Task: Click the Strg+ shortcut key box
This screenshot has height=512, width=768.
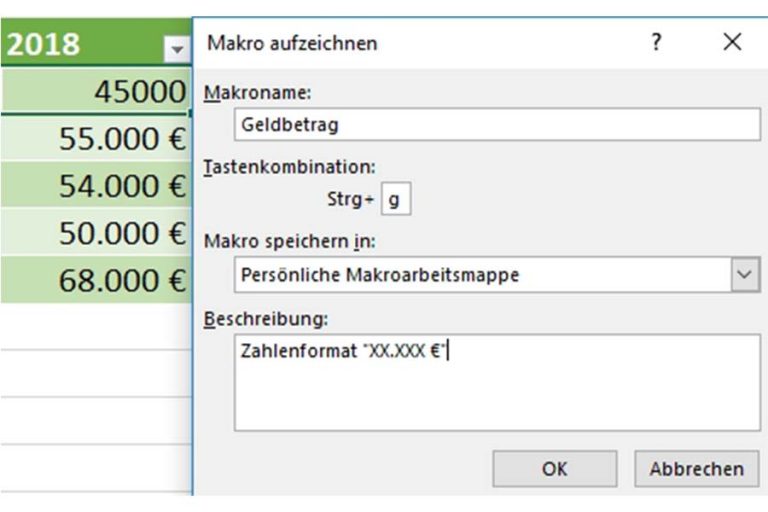Action: click(396, 199)
